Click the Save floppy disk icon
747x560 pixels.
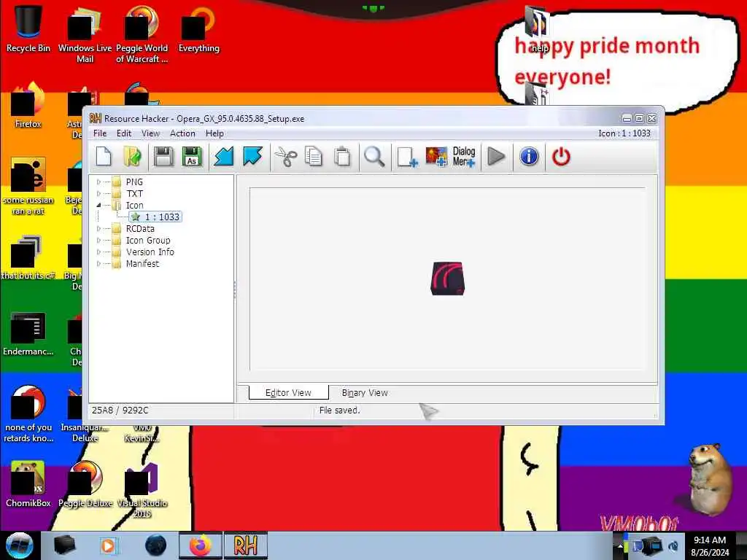(x=163, y=157)
